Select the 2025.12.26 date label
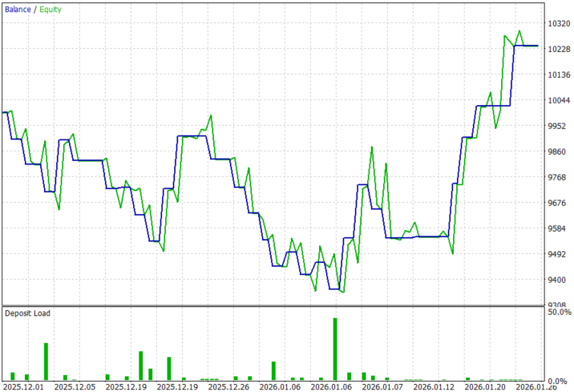Viewport: 574px width, 392px height. [228, 387]
